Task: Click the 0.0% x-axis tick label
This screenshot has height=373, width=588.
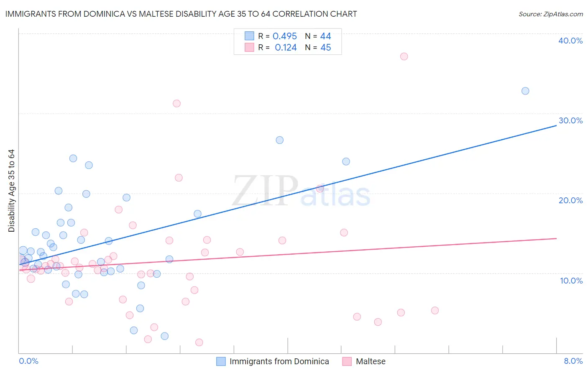Action: tap(28, 361)
